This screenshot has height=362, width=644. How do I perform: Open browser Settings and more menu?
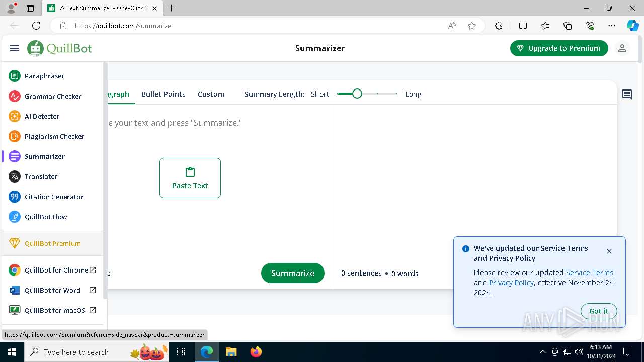click(x=612, y=26)
